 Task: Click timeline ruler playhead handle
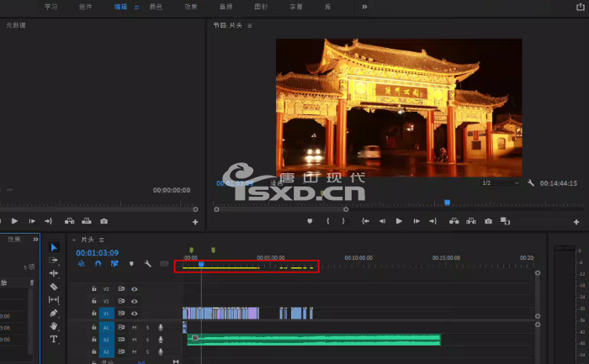(201, 265)
